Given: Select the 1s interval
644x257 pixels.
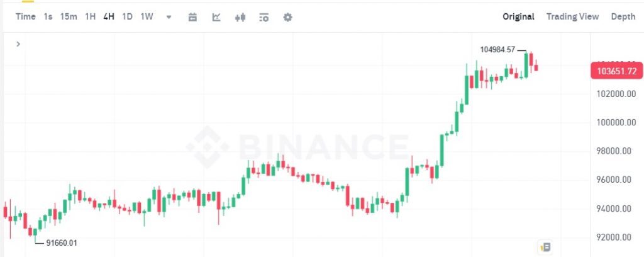Looking at the screenshot, I should tap(48, 17).
